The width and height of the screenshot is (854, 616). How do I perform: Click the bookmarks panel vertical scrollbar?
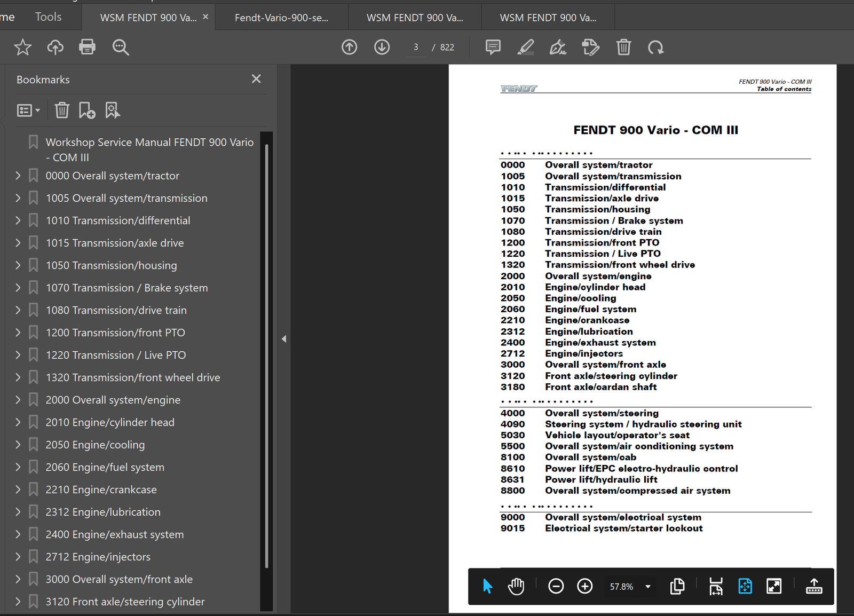266,355
